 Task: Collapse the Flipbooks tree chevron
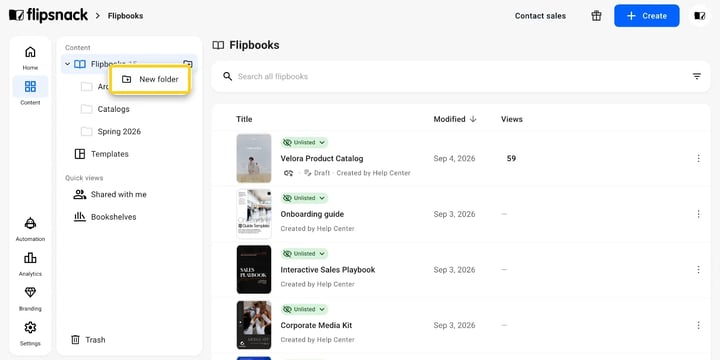pos(68,64)
